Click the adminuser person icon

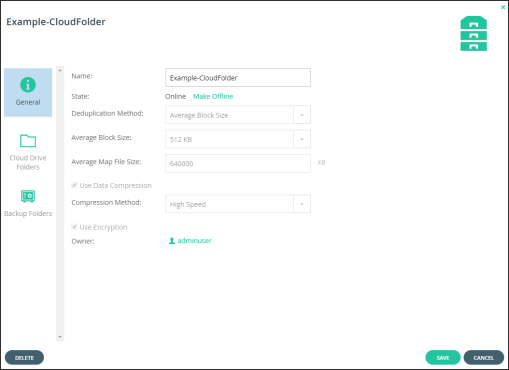coord(172,241)
